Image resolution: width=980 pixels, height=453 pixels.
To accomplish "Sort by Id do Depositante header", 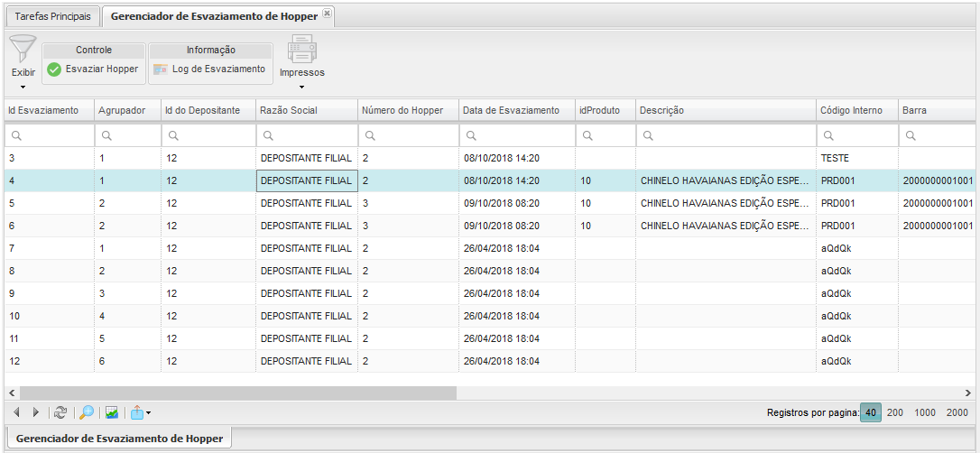I will click(208, 110).
